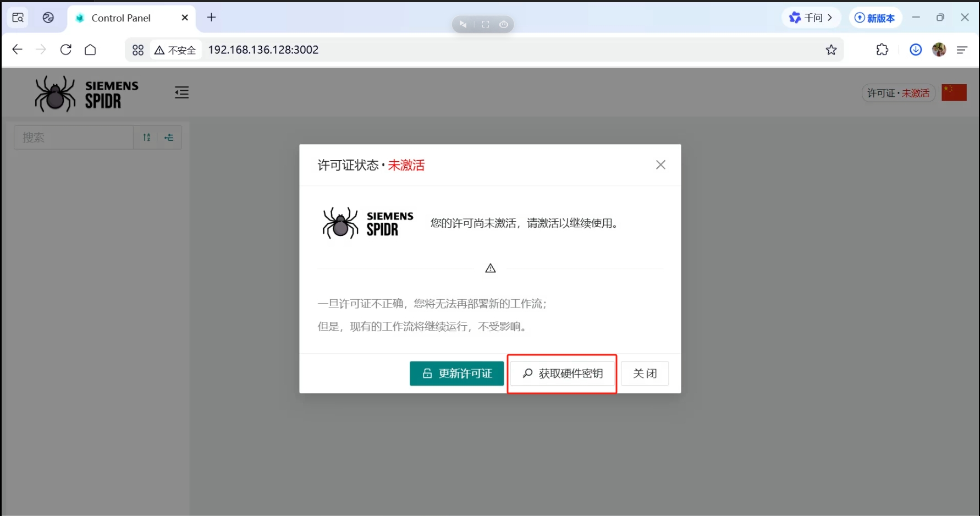Image resolution: width=980 pixels, height=516 pixels.
Task: Minimize the browser window
Action: (x=916, y=18)
